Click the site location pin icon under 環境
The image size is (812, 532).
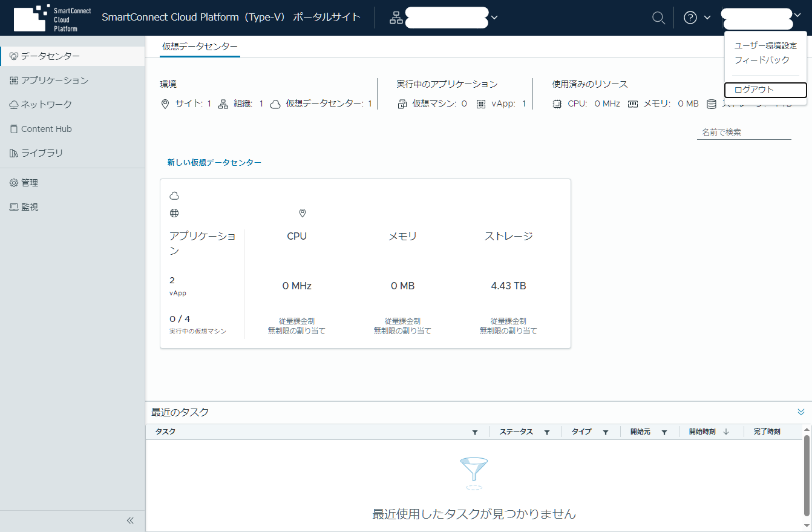click(166, 103)
